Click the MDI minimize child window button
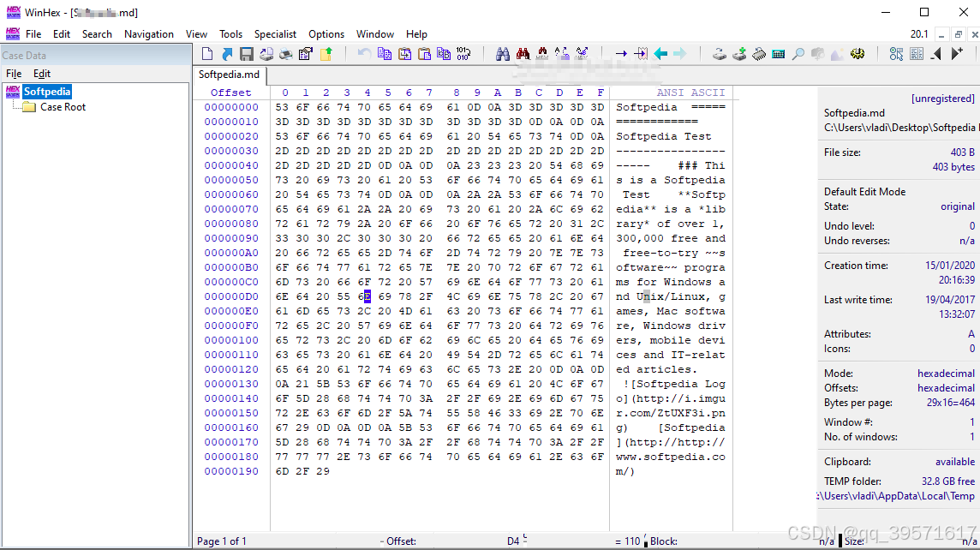 click(x=941, y=34)
